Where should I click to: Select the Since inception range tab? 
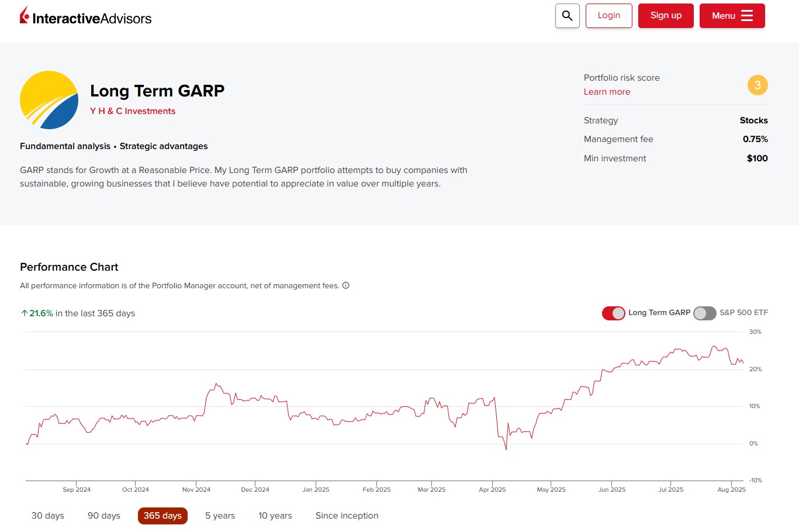tap(347, 516)
